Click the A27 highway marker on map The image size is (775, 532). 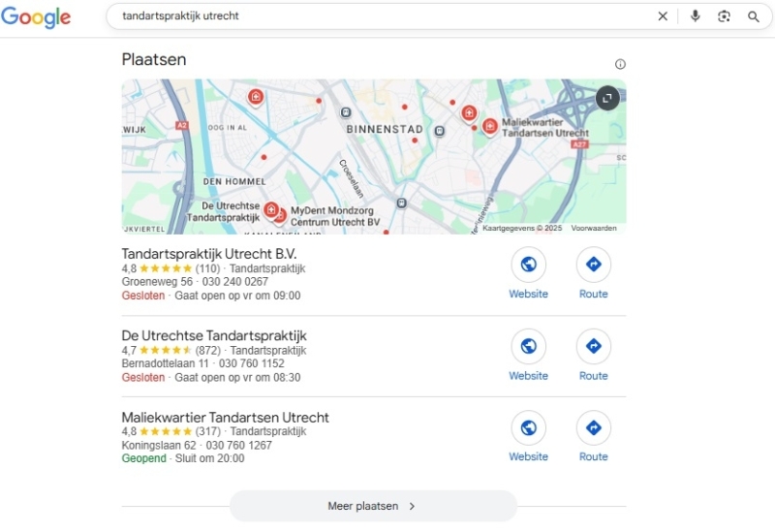coord(579,144)
